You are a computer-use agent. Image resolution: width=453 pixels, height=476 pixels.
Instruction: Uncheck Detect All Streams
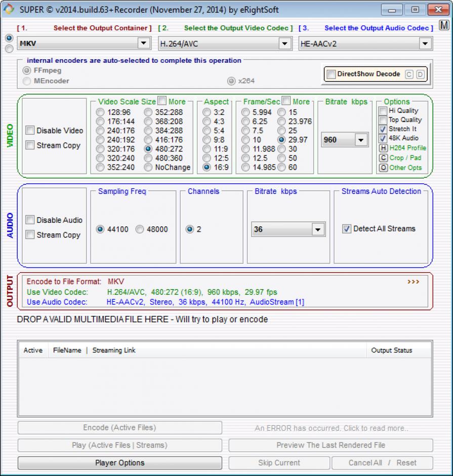(347, 229)
